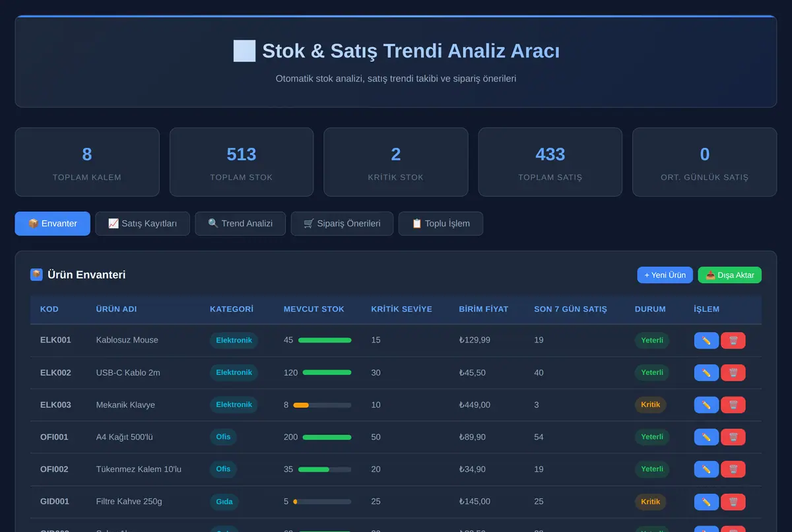Click the KRİTİK SEVİYE column header
This screenshot has width=792, height=532.
401,310
